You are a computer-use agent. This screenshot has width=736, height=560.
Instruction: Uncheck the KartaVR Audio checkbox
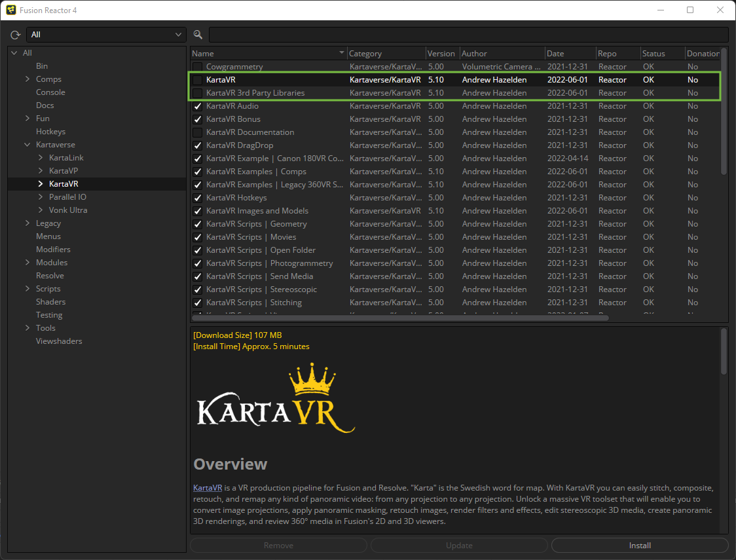[x=198, y=106]
